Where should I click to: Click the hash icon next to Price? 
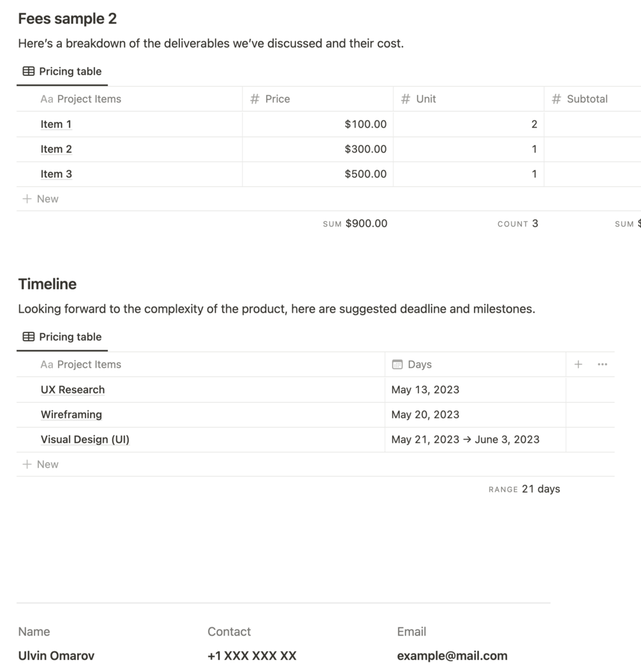pyautogui.click(x=255, y=99)
